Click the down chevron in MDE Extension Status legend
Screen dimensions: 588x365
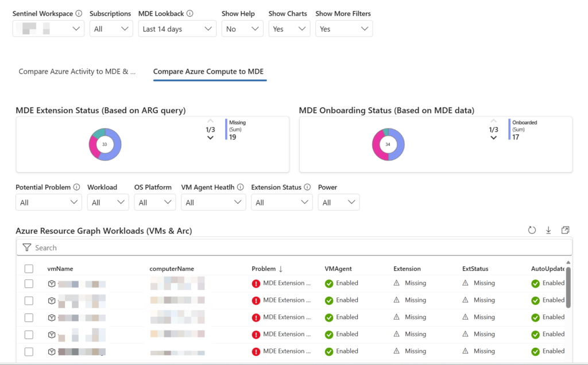point(210,138)
